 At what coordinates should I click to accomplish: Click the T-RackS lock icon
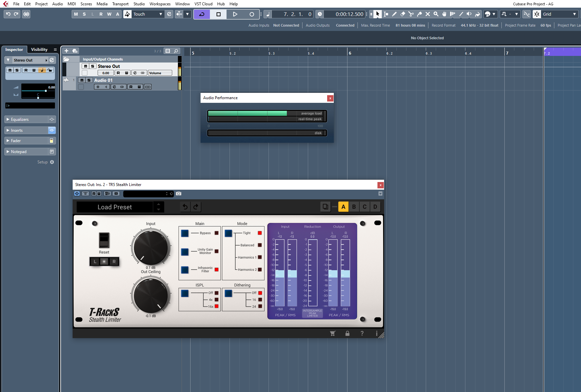pyautogui.click(x=347, y=333)
